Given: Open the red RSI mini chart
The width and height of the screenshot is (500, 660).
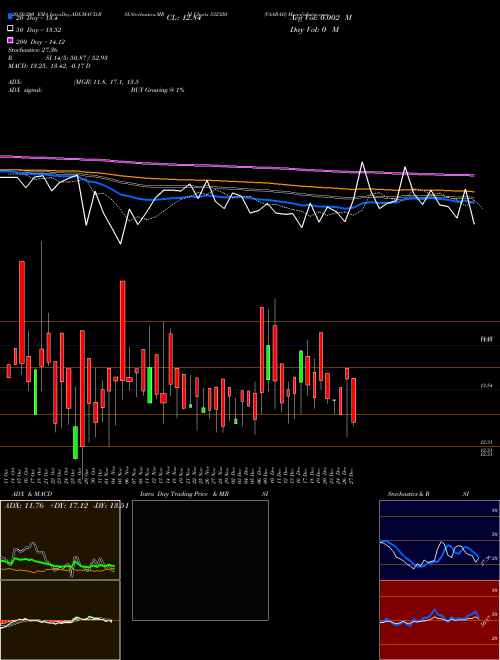Looking at the screenshot, I should [439, 620].
